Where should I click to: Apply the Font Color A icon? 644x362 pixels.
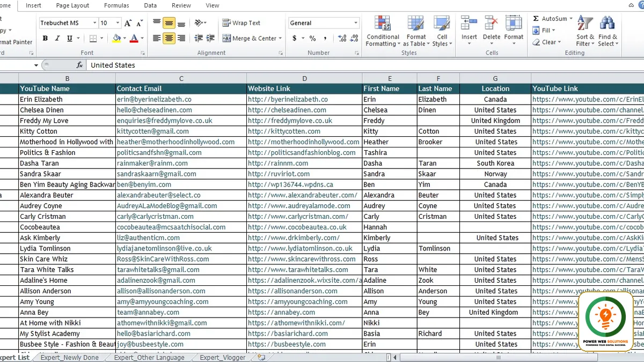click(134, 39)
